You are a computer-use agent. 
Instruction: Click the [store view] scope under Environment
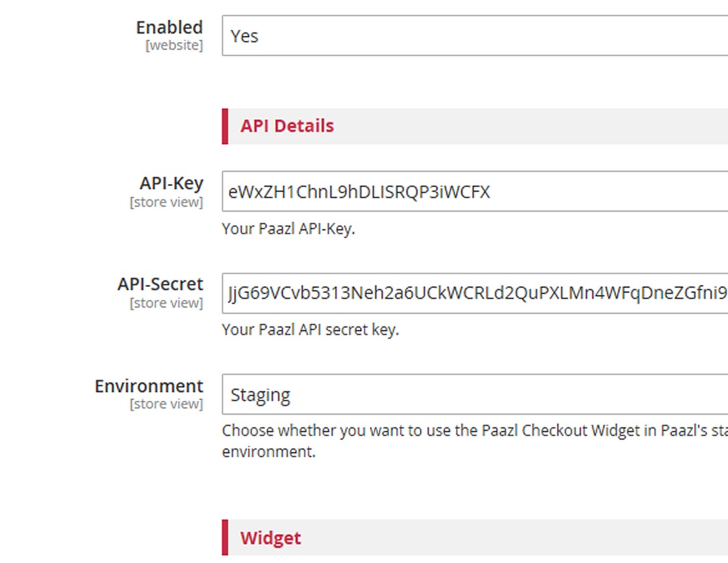166,404
